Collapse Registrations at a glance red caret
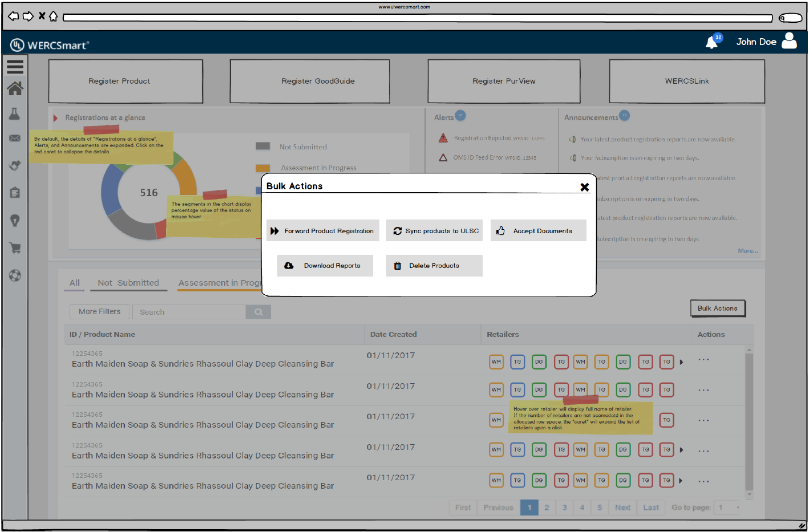The height and width of the screenshot is (532, 809). [x=55, y=118]
